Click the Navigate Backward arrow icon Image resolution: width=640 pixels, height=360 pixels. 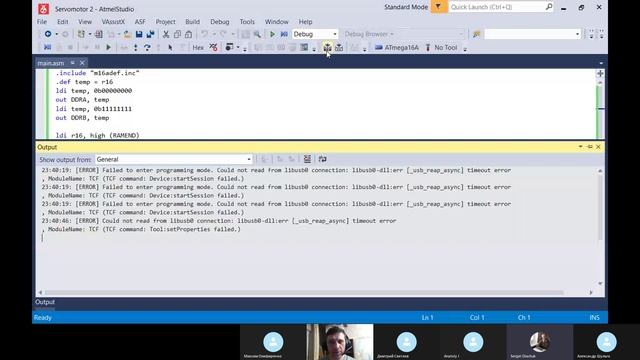(x=48, y=34)
